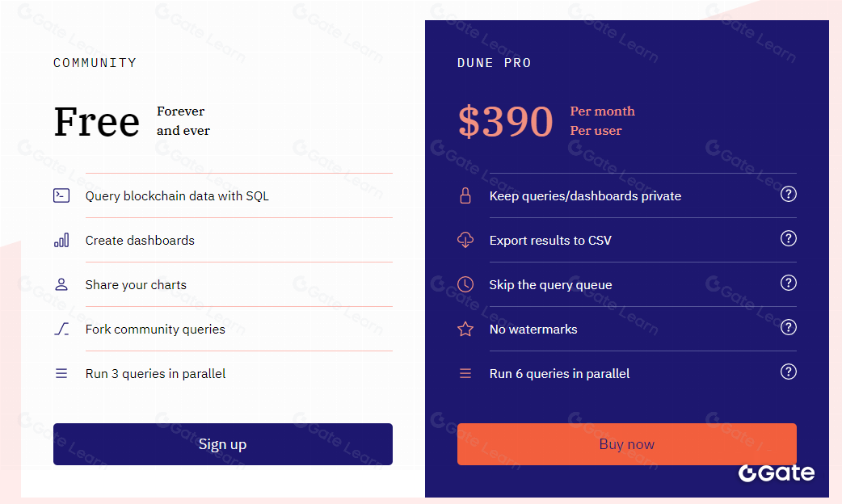Viewport: 842px width, 504px height.
Task: Click the lines icon beside Run 6 queries
Action: (x=465, y=373)
